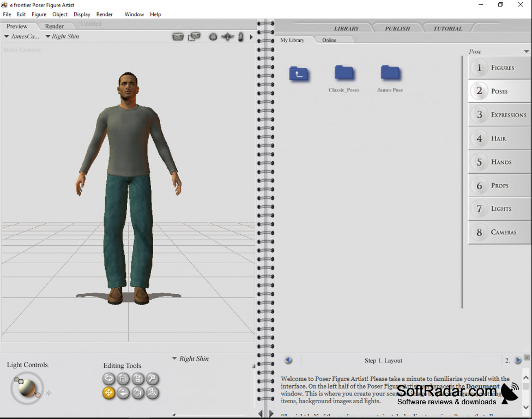Go to previous tutorial step arrow
Image resolution: width=532 pixels, height=419 pixels.
(x=288, y=360)
